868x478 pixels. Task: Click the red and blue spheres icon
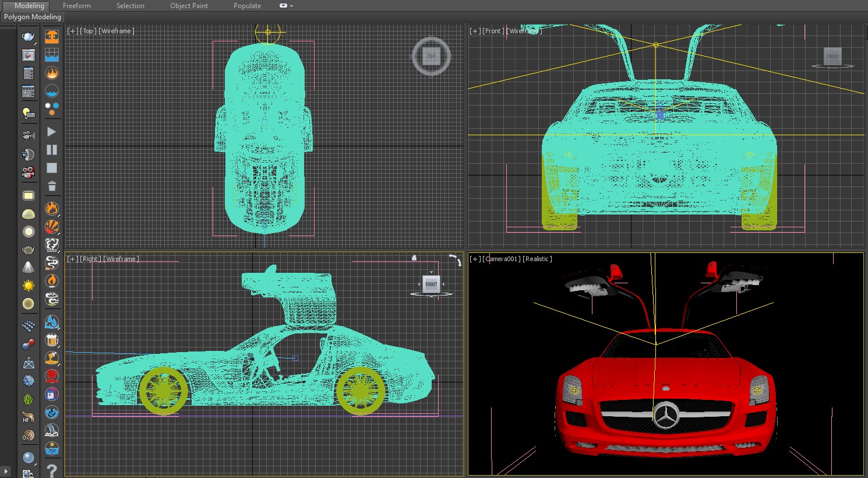tap(28, 345)
